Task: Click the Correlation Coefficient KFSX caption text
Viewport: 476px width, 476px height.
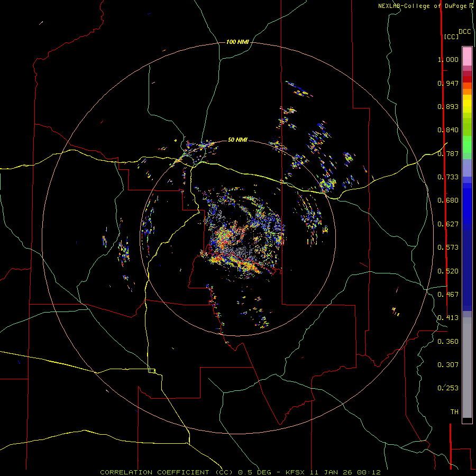Action: pos(241,472)
